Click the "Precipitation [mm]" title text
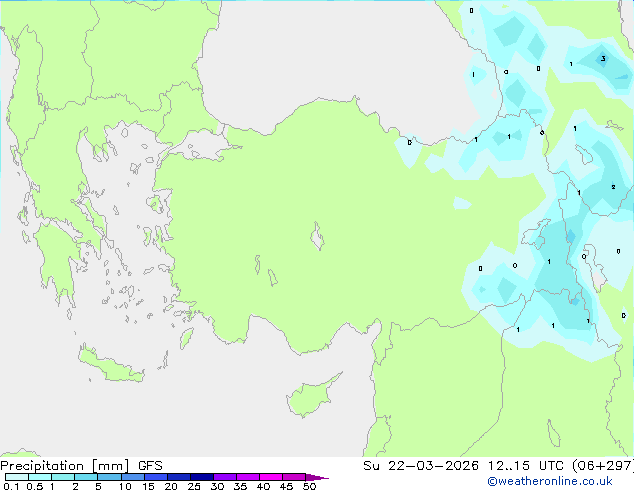 (65, 466)
